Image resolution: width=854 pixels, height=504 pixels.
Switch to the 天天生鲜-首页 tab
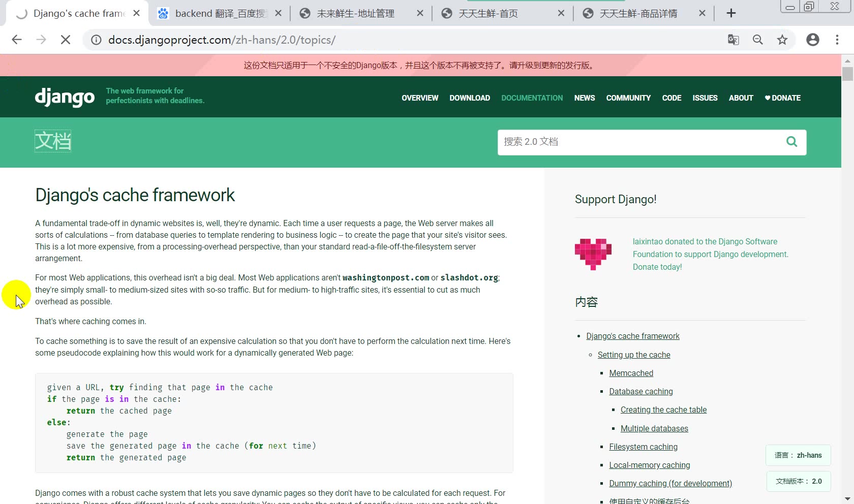(503, 13)
